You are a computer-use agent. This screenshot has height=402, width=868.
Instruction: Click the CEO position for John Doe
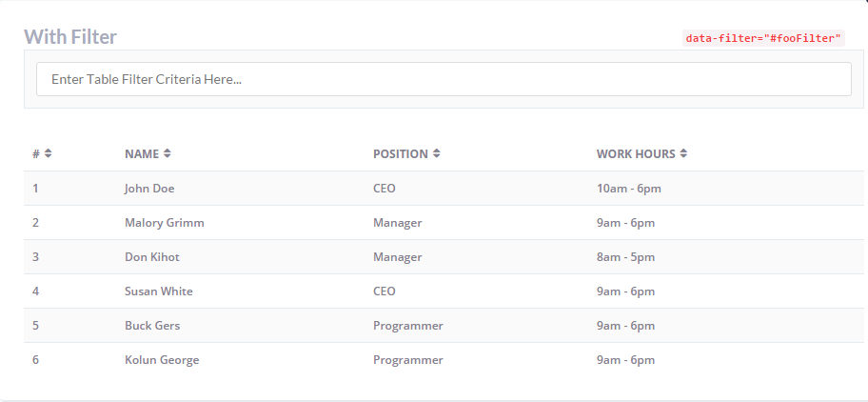[384, 189]
